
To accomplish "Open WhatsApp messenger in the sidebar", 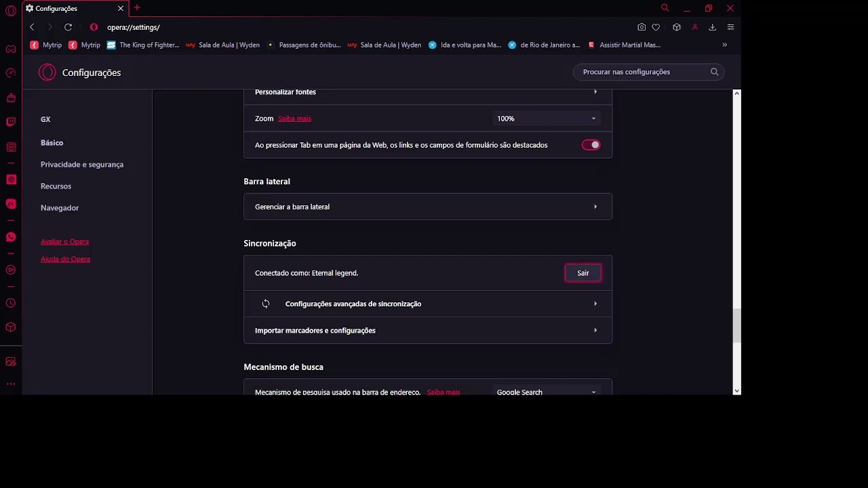I will click(x=11, y=237).
